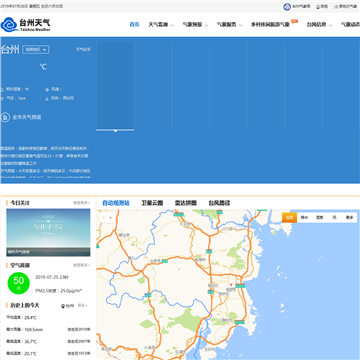Click the 36.7℃ record row
Viewport: 360px width, 360px height.
[48, 341]
